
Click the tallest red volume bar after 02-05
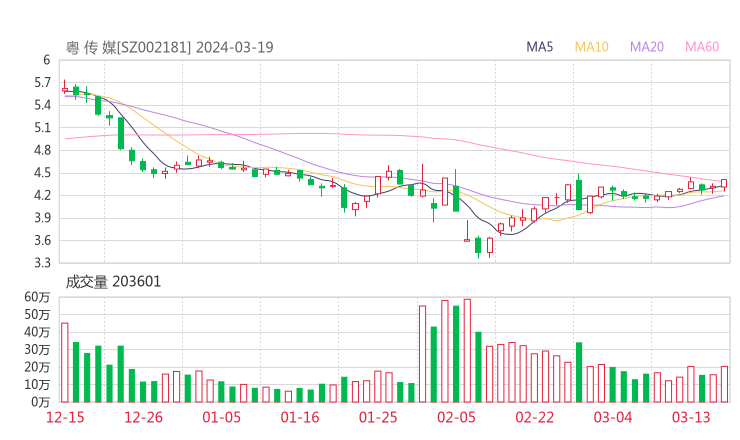[467, 351]
